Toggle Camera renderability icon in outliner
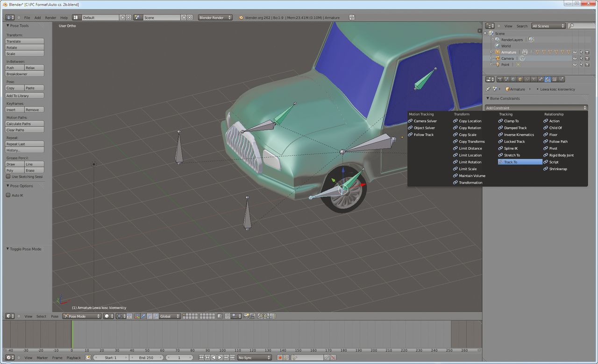Screen dimensions: 598x364 (x=587, y=58)
